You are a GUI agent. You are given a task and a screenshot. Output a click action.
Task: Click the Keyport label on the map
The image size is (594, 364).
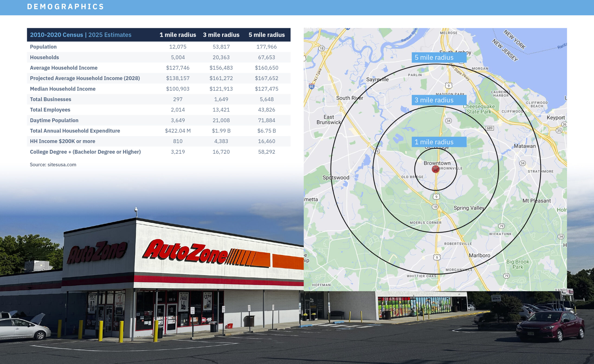click(x=556, y=118)
